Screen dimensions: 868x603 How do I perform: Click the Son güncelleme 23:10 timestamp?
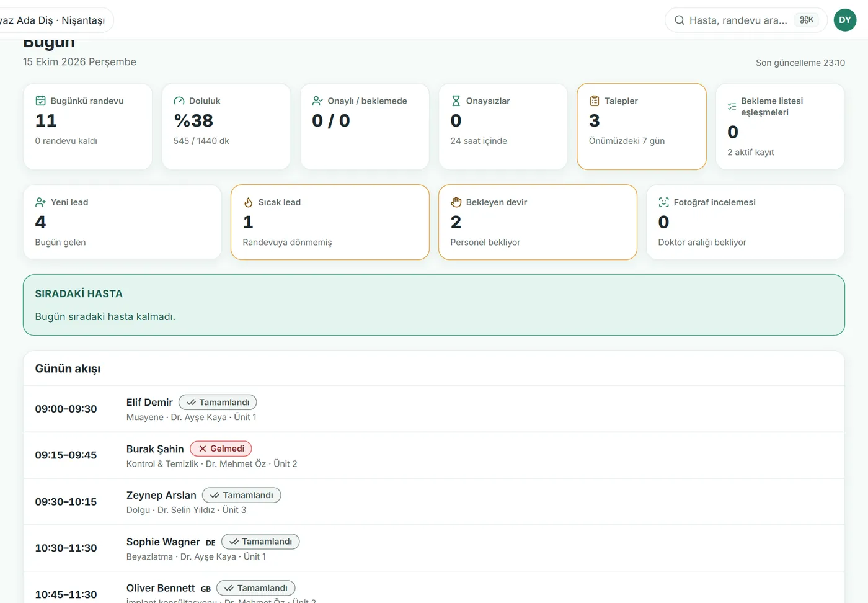pos(800,63)
